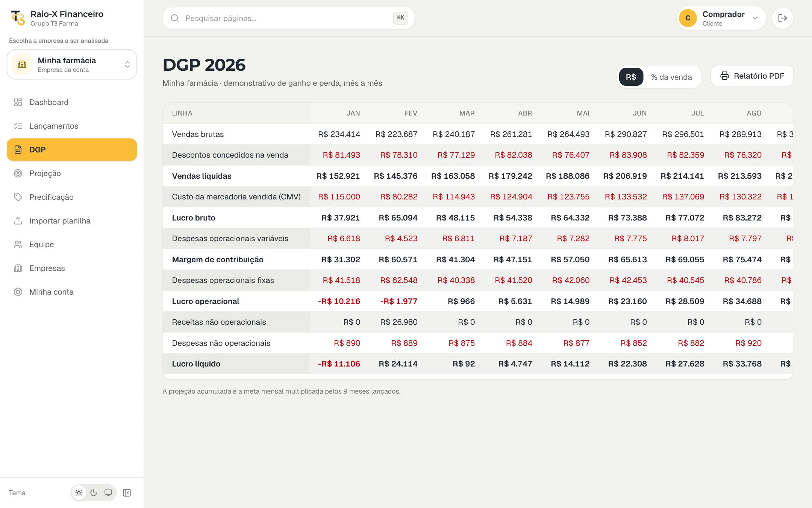Open the Dashboard page
Image resolution: width=812 pixels, height=508 pixels.
point(72,102)
